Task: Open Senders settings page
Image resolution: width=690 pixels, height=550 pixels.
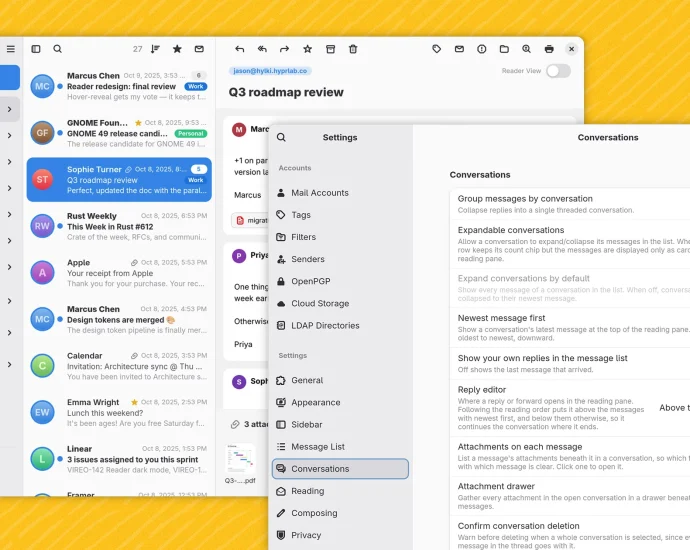Action: click(340, 259)
